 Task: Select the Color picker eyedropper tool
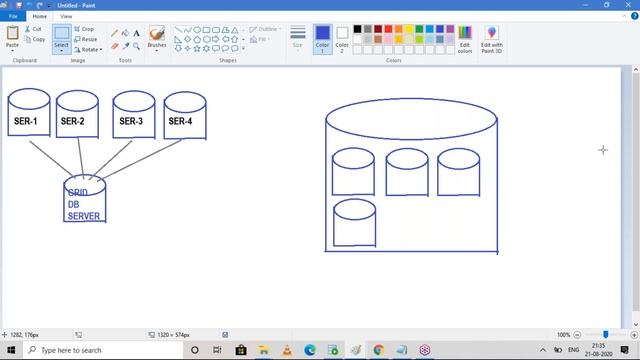[x=125, y=46]
